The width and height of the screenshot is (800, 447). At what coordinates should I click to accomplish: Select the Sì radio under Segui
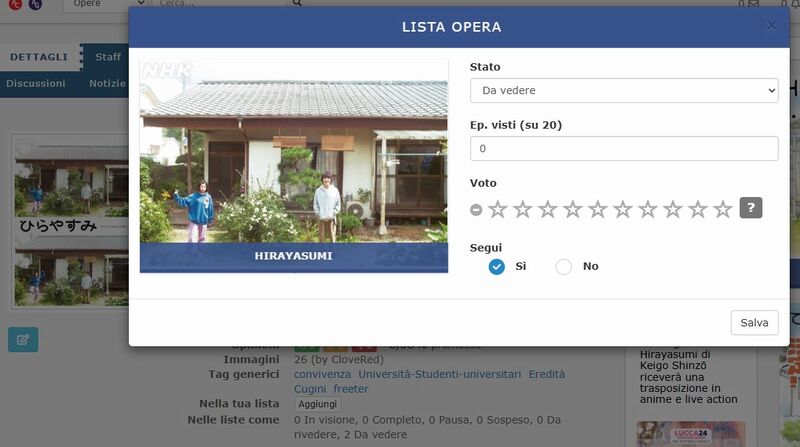(497, 266)
